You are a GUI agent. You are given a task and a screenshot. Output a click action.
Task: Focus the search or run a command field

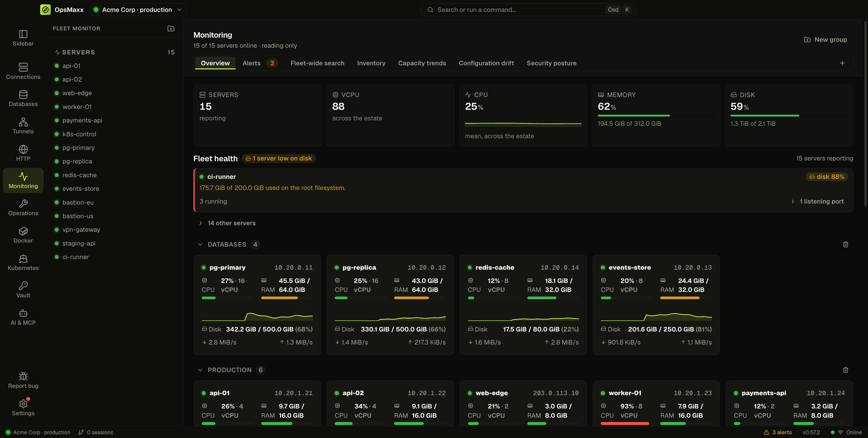528,10
